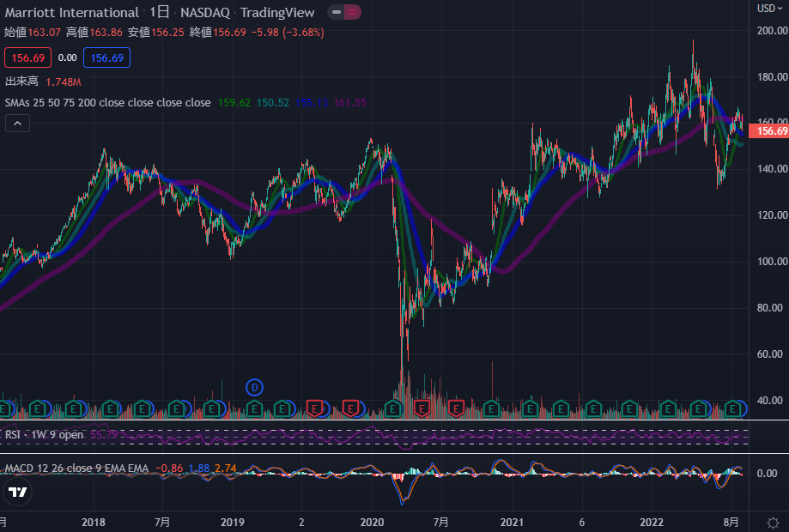Click the blue MACD value 1.88
Image resolution: width=789 pixels, height=532 pixels.
[x=199, y=469]
